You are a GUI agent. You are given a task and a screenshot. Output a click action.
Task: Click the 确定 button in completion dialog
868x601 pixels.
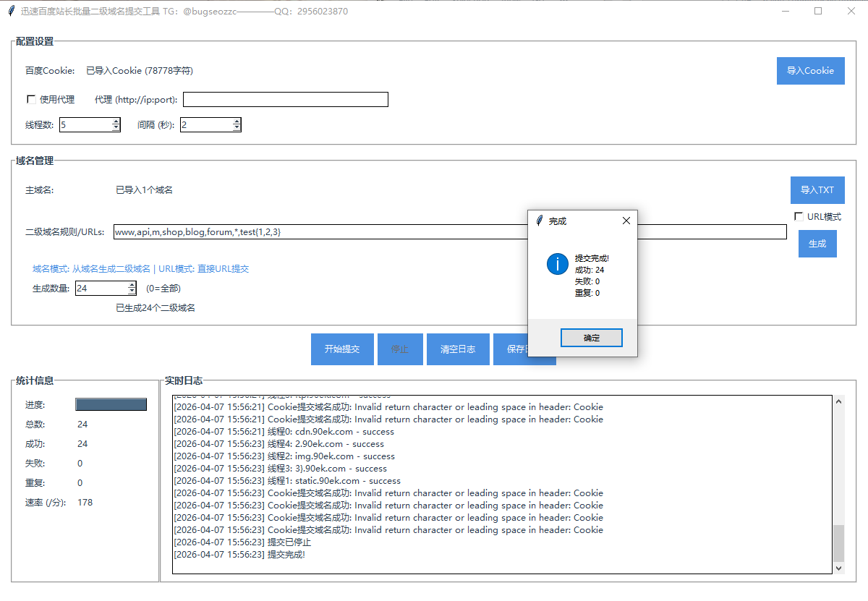591,338
